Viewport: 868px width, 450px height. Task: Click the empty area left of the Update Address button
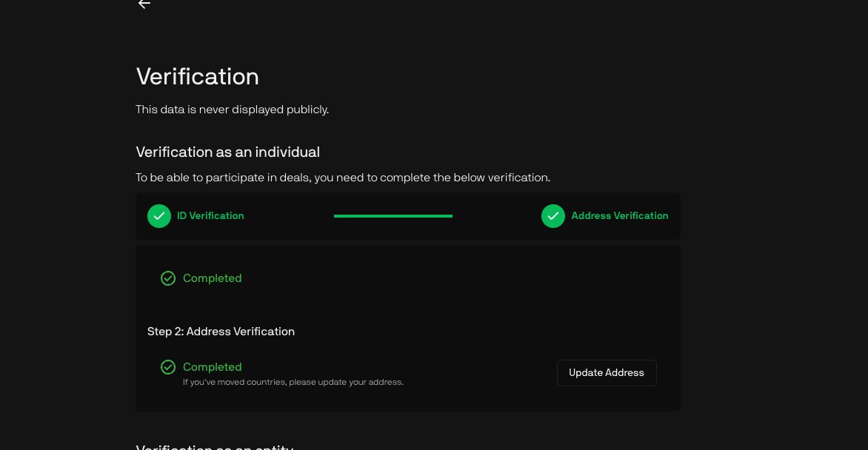coord(481,373)
